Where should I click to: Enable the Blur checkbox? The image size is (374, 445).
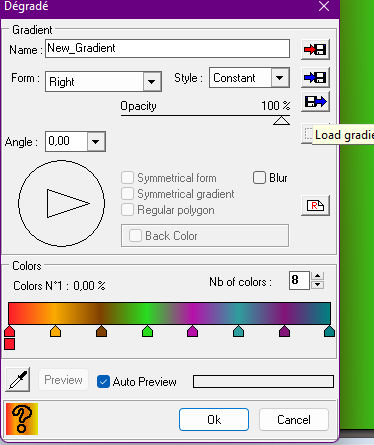click(259, 178)
